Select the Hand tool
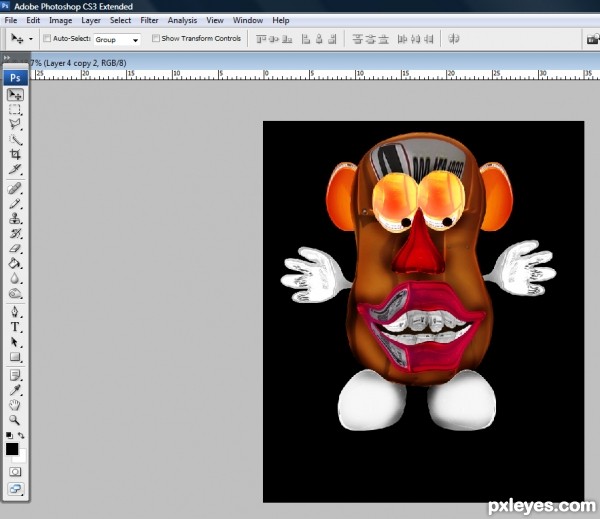Image resolution: width=600 pixels, height=519 pixels. tap(15, 405)
